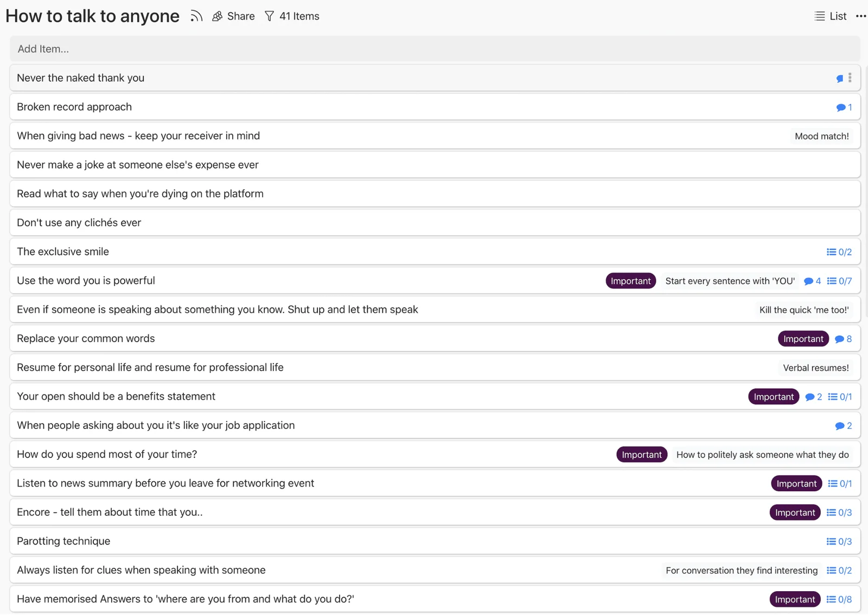Screen dimensions: 868x615
Task: Open the three-dot more menu in the header
Action: [x=861, y=16]
